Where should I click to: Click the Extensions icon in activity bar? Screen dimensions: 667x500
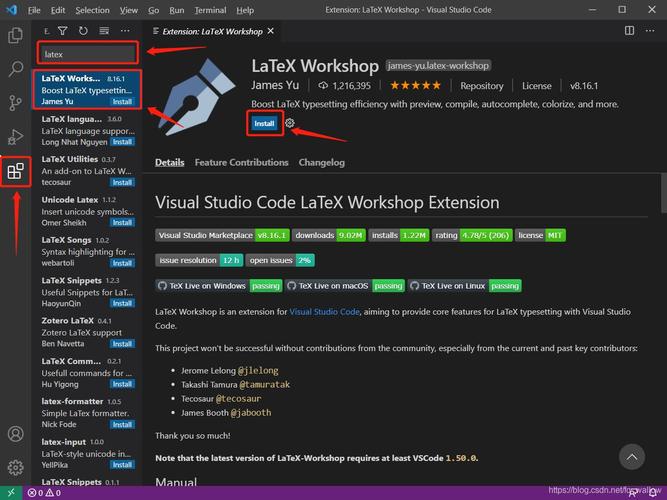coord(15,171)
